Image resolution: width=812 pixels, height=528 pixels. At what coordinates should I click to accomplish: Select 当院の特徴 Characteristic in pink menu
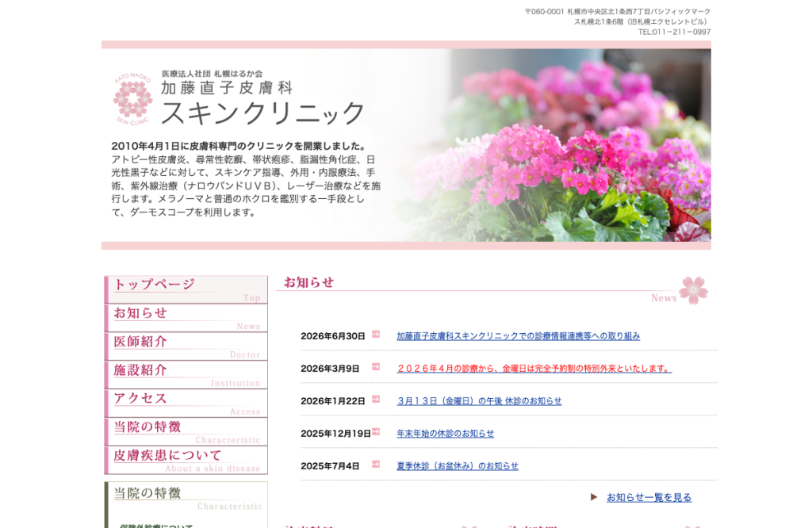coord(186,432)
